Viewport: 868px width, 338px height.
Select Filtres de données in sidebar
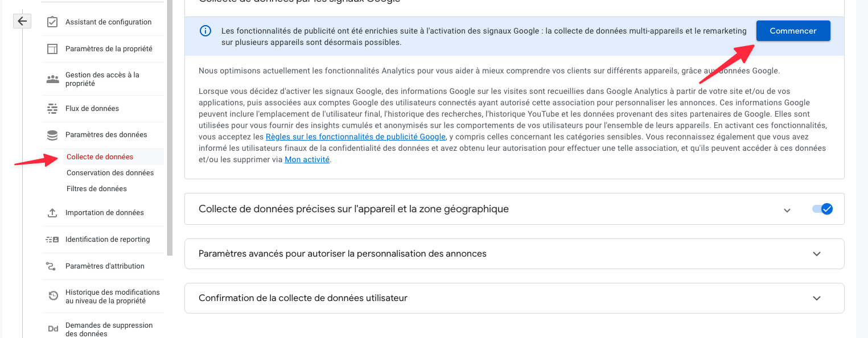point(97,189)
